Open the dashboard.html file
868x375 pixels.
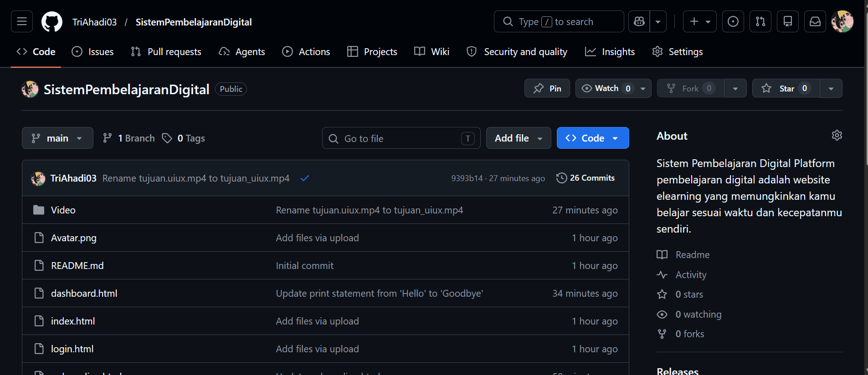click(84, 293)
